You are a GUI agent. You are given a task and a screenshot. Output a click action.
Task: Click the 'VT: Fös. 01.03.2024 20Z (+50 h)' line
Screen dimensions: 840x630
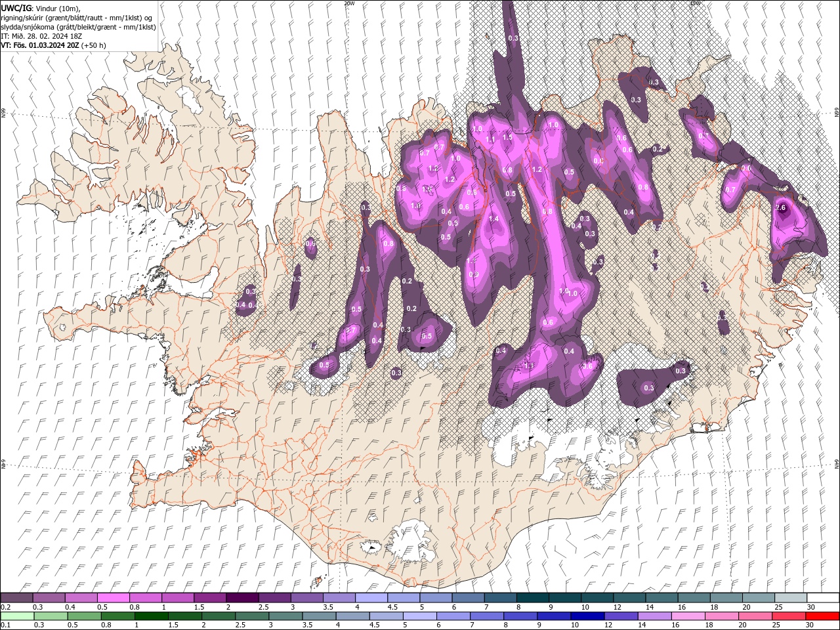tap(53, 45)
